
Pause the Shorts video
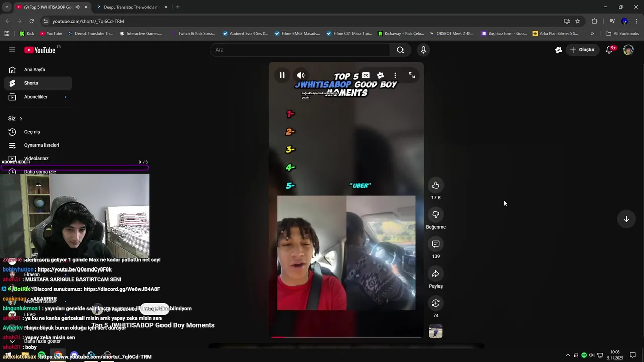[x=282, y=75]
